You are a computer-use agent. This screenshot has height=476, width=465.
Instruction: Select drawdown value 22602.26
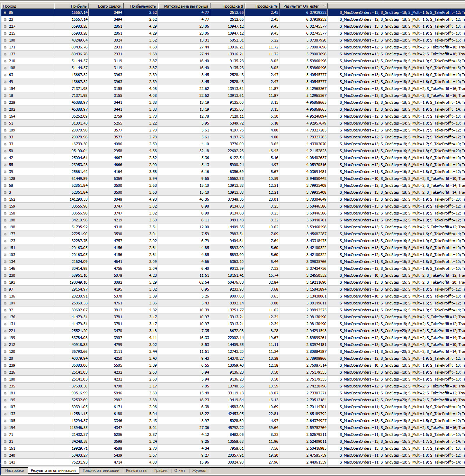(x=235, y=151)
